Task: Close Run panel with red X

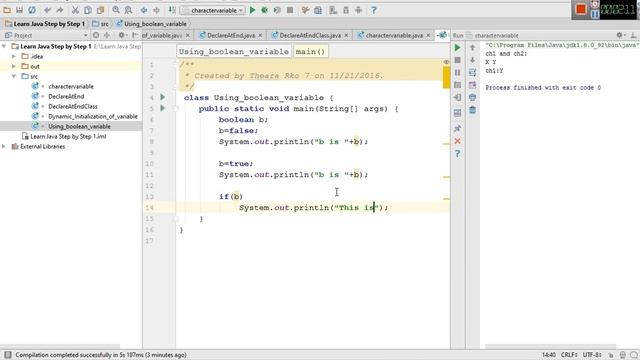Action: [x=458, y=141]
